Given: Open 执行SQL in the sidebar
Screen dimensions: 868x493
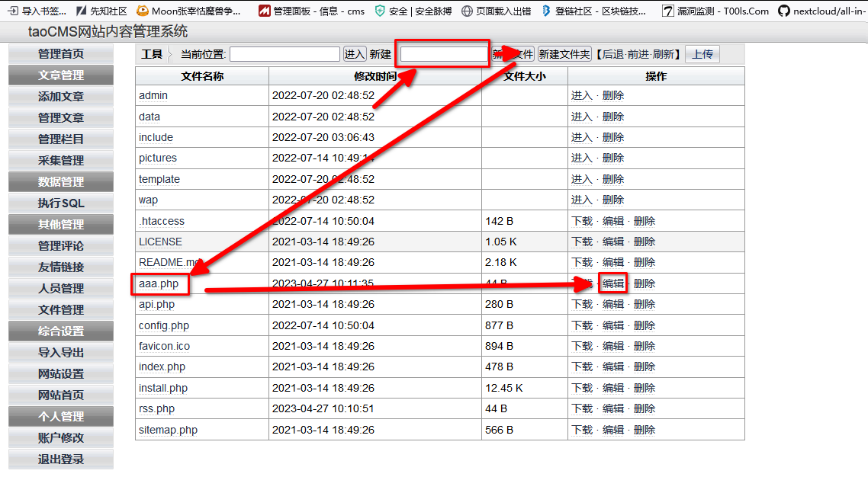Looking at the screenshot, I should [61, 203].
